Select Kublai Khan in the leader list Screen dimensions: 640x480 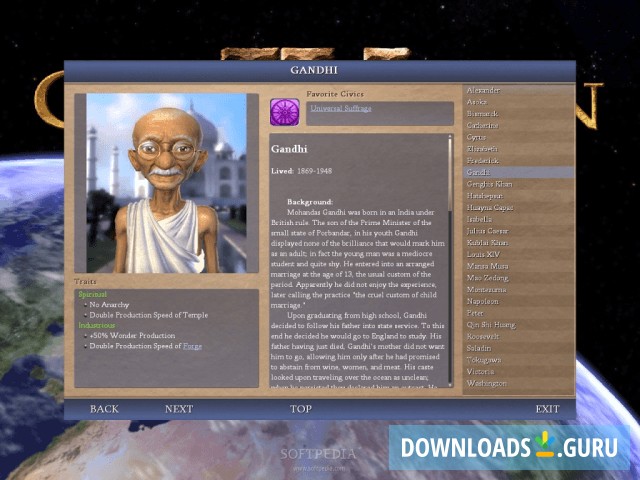pos(518,243)
